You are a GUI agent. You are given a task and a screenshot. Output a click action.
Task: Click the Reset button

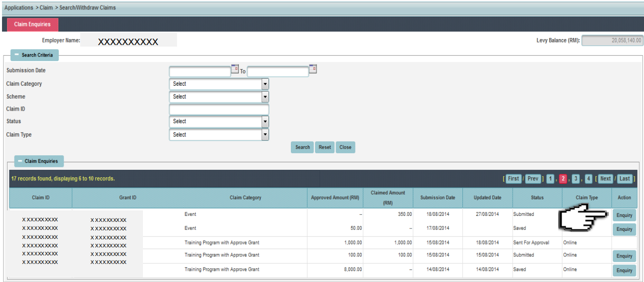point(325,147)
